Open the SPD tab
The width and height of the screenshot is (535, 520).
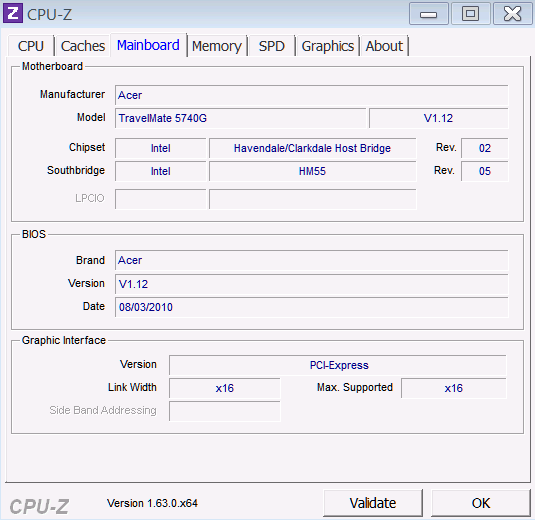point(272,46)
